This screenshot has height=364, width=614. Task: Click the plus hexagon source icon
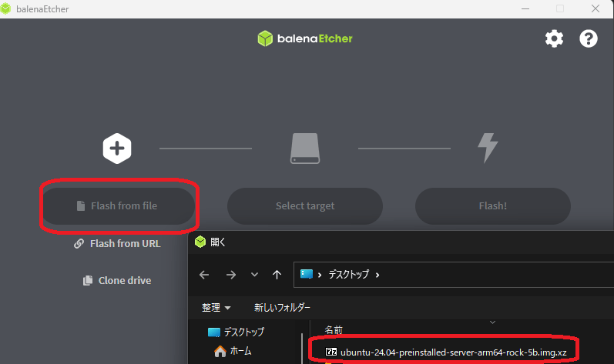point(117,149)
